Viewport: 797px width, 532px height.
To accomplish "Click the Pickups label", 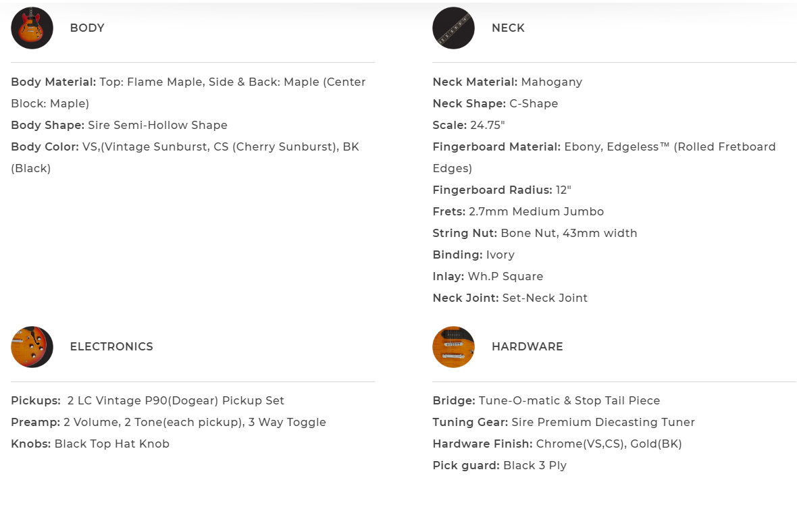I will [x=36, y=401].
